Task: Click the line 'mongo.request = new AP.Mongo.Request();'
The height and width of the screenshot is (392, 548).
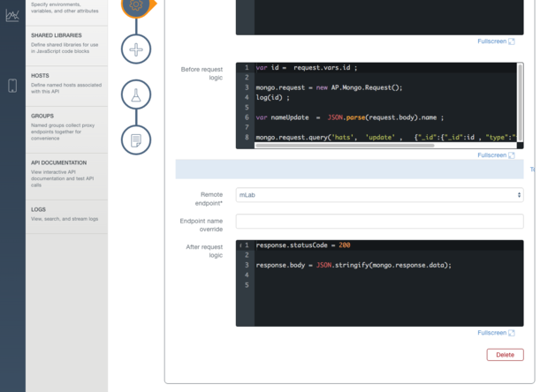Action: tap(329, 87)
